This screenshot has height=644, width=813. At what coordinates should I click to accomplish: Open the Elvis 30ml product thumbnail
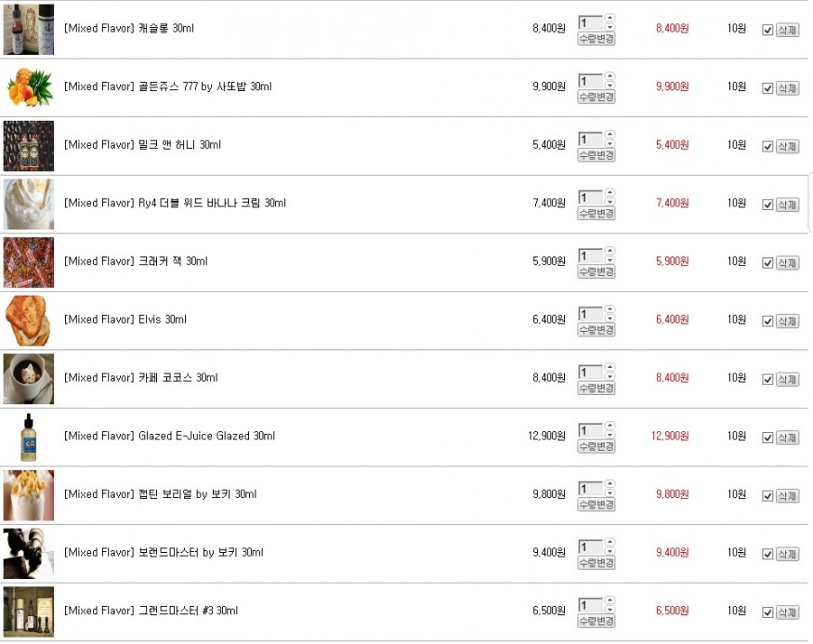pos(28,321)
